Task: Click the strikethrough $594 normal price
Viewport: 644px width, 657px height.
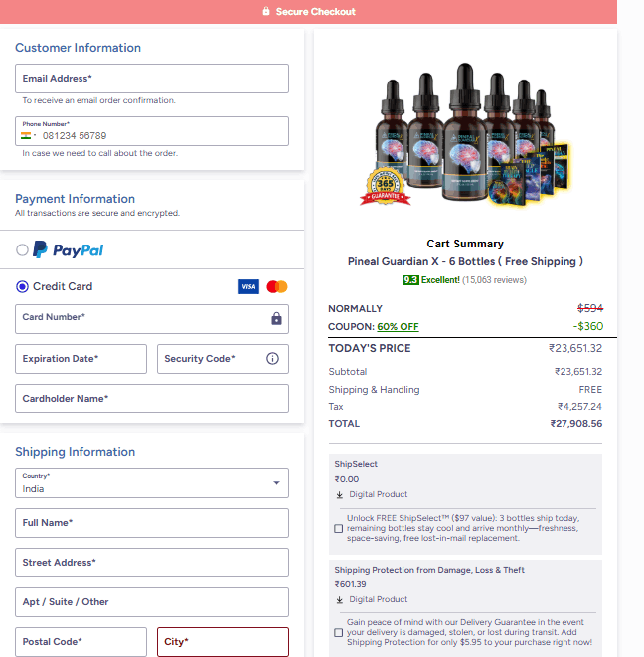Action: point(590,308)
